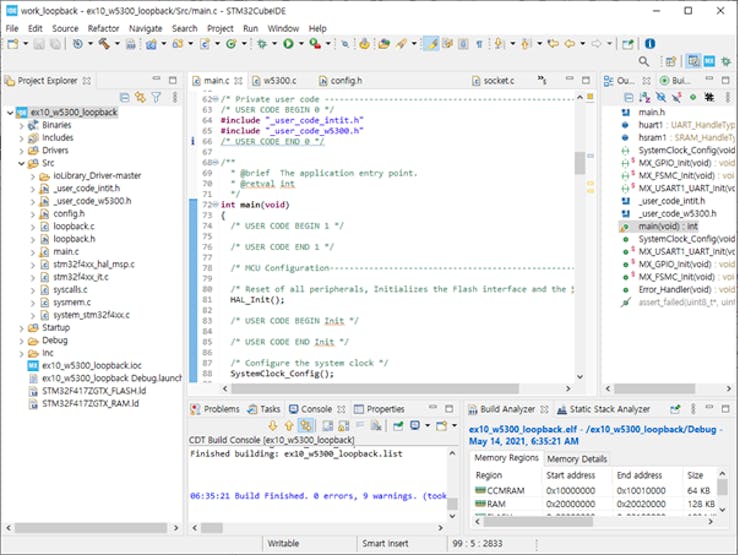Click the Save icon in main toolbar

tap(37, 44)
